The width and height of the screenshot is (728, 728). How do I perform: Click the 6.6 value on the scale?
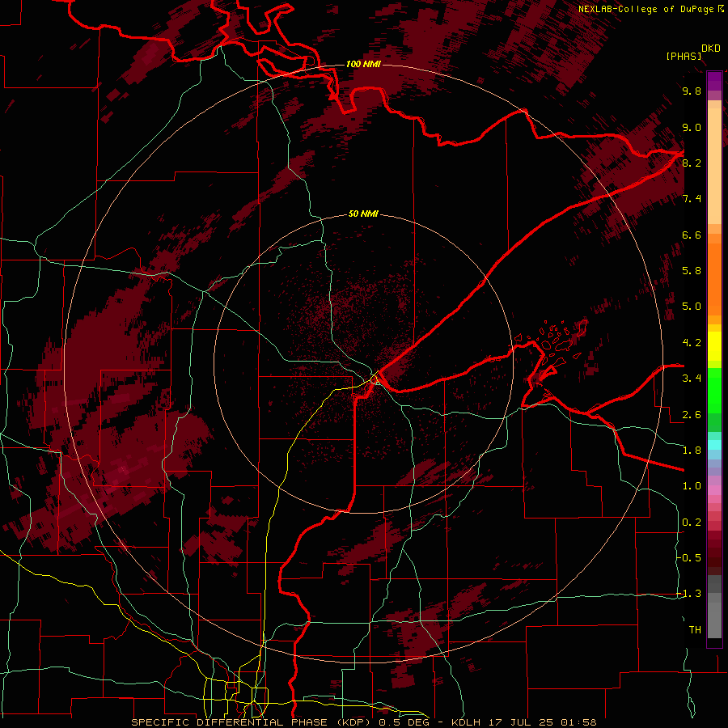(692, 235)
